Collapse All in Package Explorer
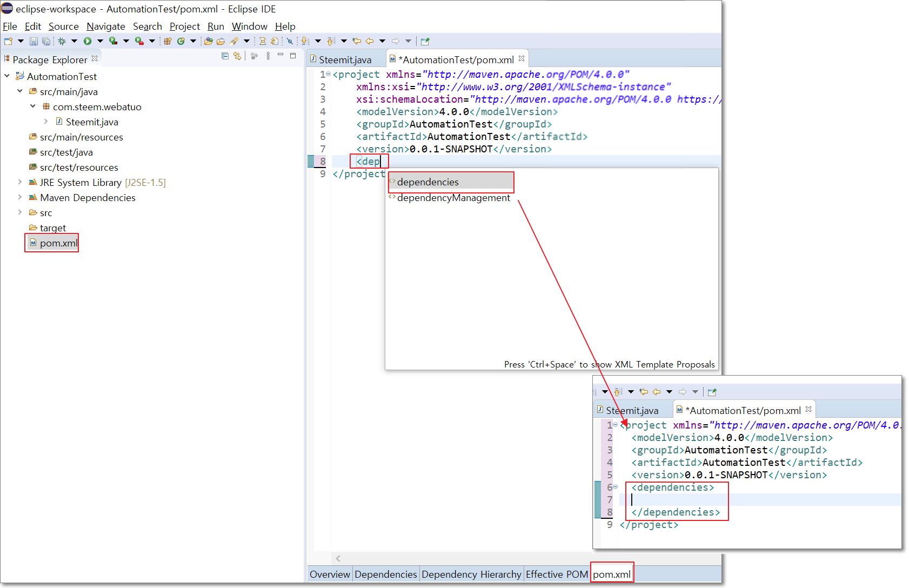Viewport: 909px width, 588px height. 225,56
